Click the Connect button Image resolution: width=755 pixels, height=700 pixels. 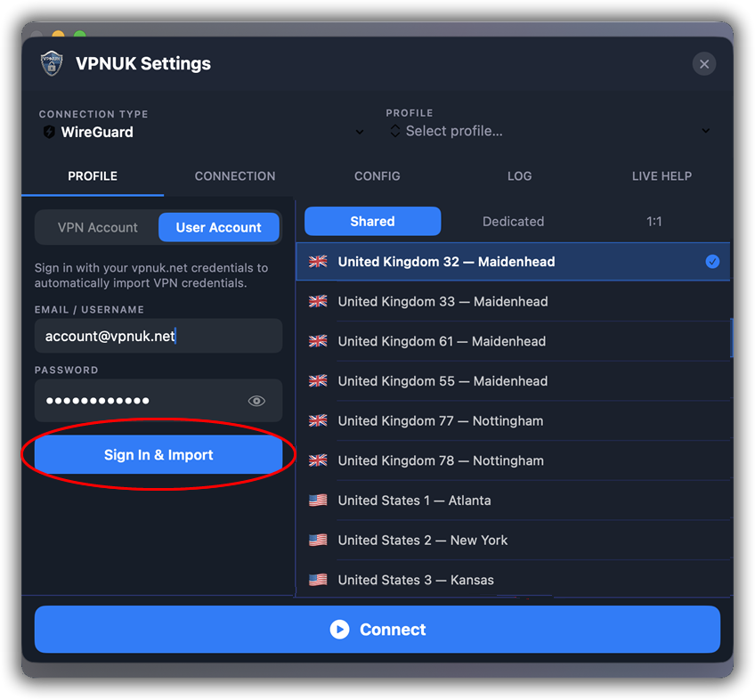(377, 630)
